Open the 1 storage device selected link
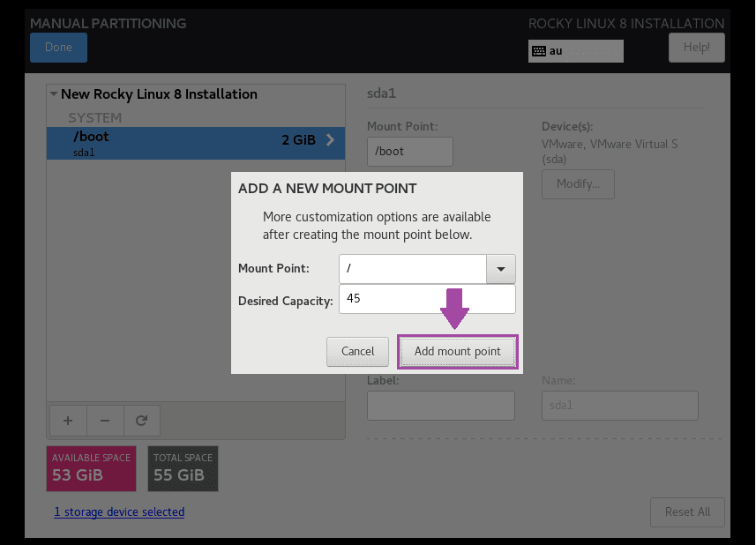The height and width of the screenshot is (545, 756). pyautogui.click(x=119, y=511)
